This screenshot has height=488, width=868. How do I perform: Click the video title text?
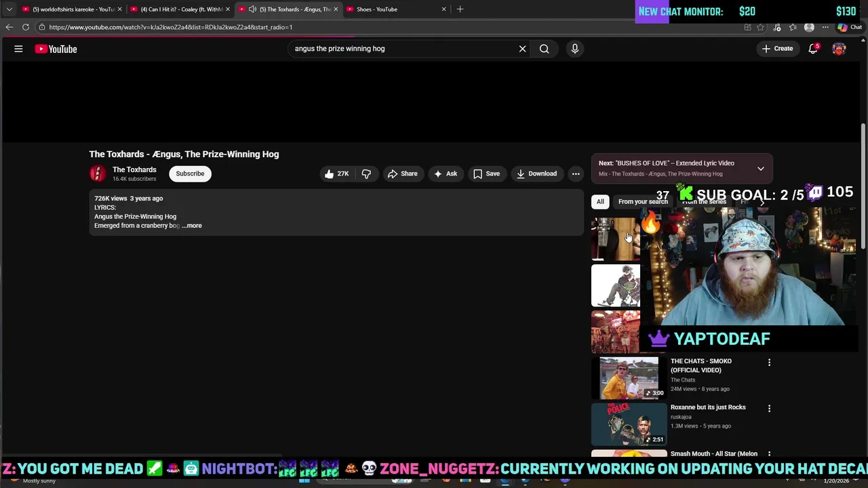[x=184, y=155]
